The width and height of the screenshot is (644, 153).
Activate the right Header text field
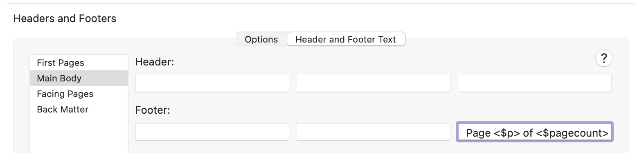coord(535,83)
